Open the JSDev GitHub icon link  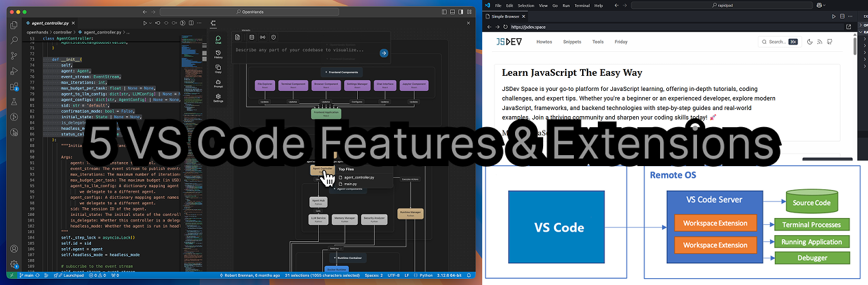[x=829, y=42]
